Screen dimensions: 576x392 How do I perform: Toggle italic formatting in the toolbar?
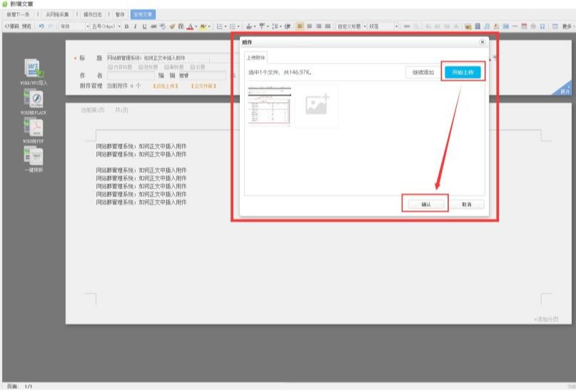pos(135,26)
